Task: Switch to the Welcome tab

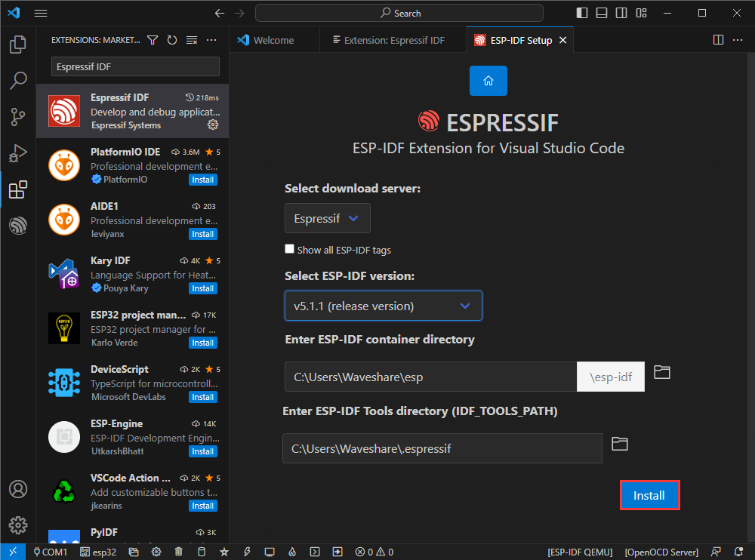Action: point(274,40)
